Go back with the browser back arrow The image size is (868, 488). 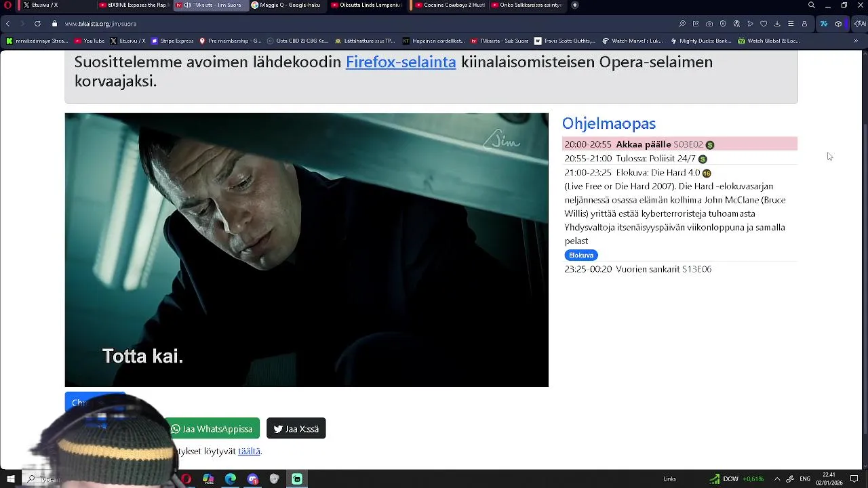tap(7, 24)
